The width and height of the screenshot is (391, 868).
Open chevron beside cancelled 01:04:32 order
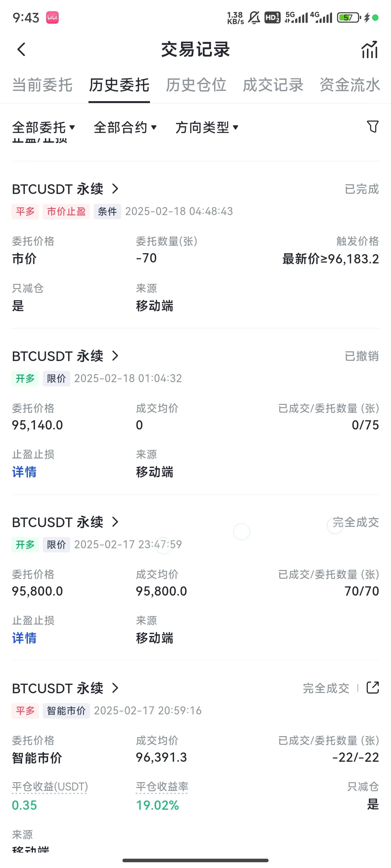115,356
